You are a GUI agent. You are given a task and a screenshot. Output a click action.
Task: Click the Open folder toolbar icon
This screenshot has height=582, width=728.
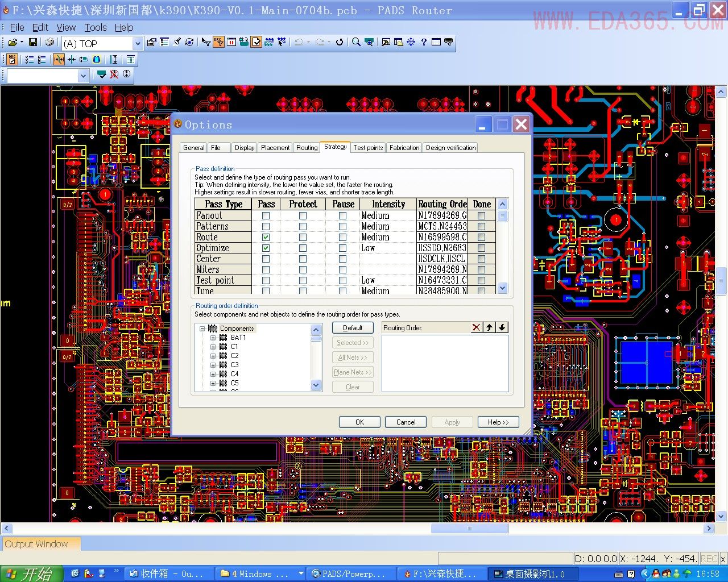pos(13,43)
